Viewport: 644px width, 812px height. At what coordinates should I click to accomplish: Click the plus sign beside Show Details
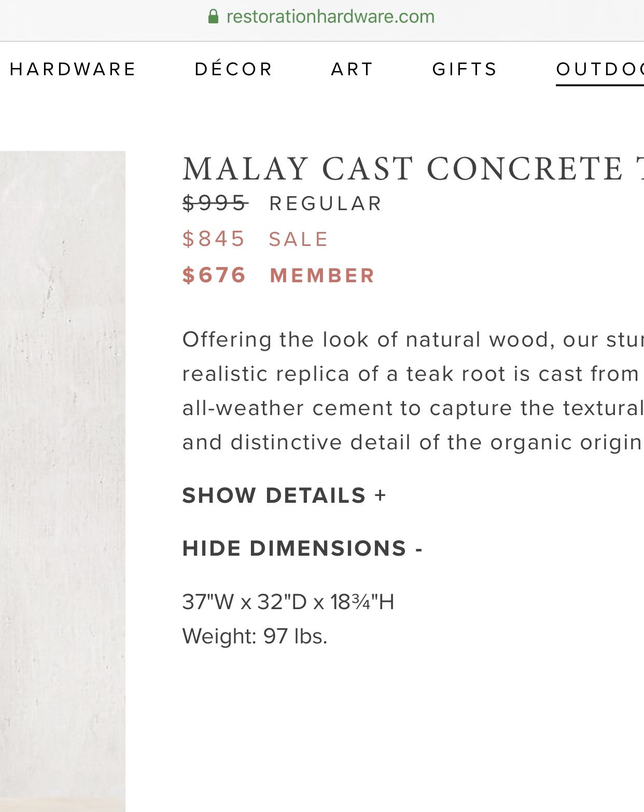pyautogui.click(x=381, y=495)
